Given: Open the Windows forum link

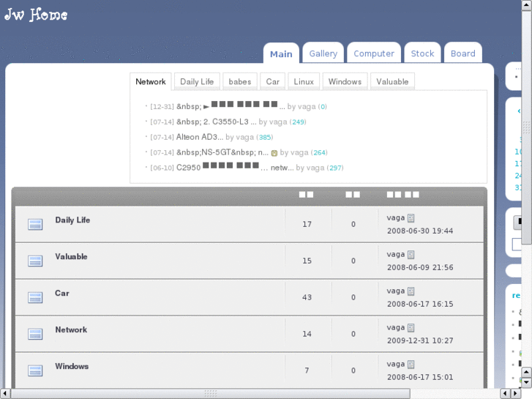Looking at the screenshot, I should (x=72, y=366).
